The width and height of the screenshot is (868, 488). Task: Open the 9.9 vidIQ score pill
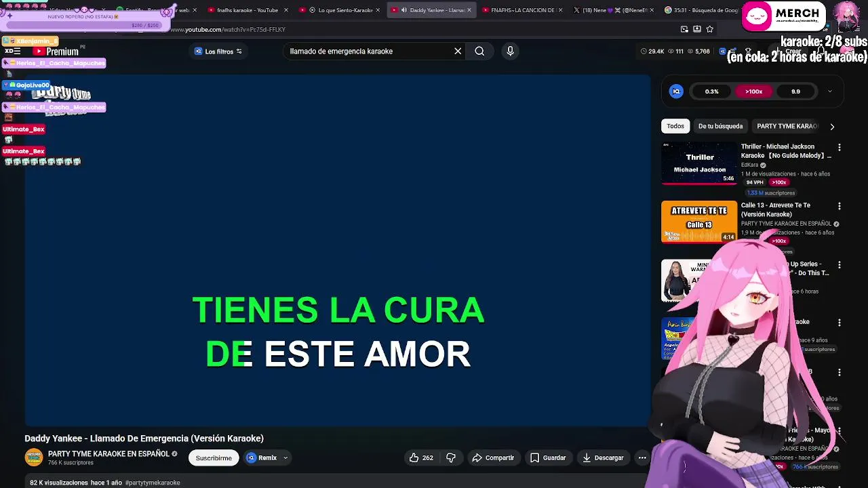click(x=795, y=91)
